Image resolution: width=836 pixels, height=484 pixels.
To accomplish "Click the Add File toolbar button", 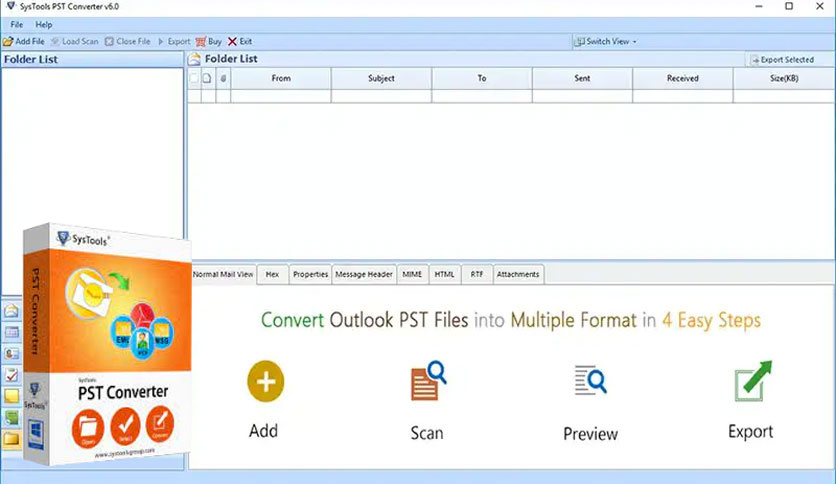I will 23,41.
